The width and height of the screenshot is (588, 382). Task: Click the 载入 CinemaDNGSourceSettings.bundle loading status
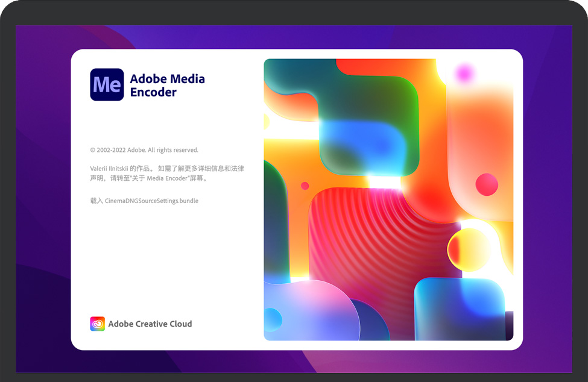click(x=144, y=201)
